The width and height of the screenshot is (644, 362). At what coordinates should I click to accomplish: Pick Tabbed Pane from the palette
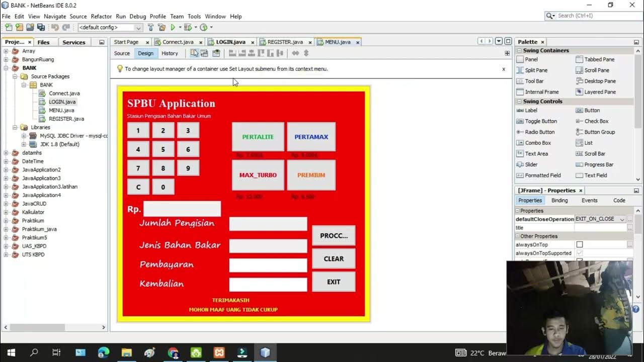click(595, 59)
